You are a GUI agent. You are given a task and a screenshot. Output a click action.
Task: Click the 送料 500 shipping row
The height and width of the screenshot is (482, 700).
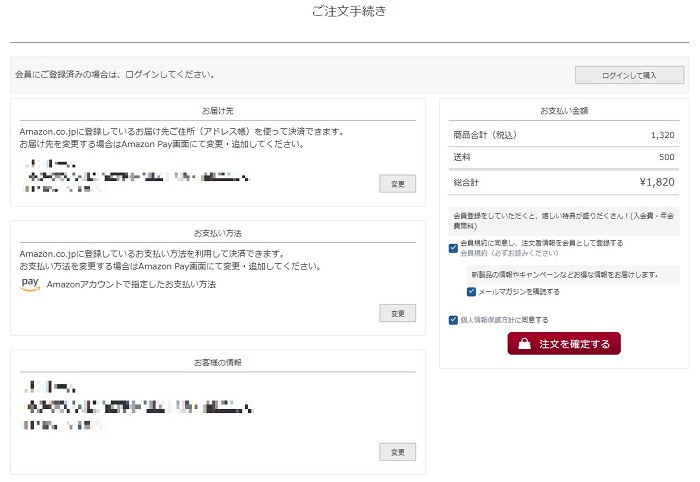[564, 157]
